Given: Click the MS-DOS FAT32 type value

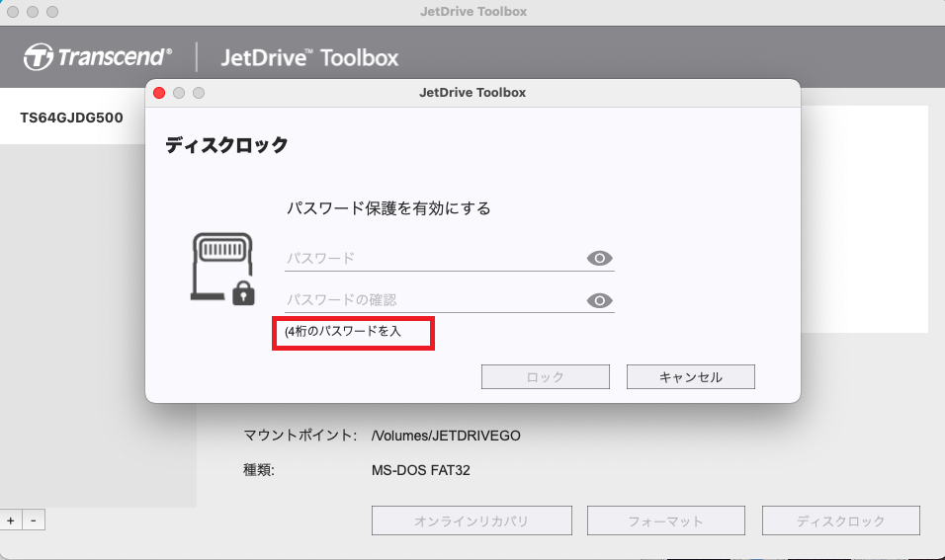Looking at the screenshot, I should pyautogui.click(x=421, y=470).
